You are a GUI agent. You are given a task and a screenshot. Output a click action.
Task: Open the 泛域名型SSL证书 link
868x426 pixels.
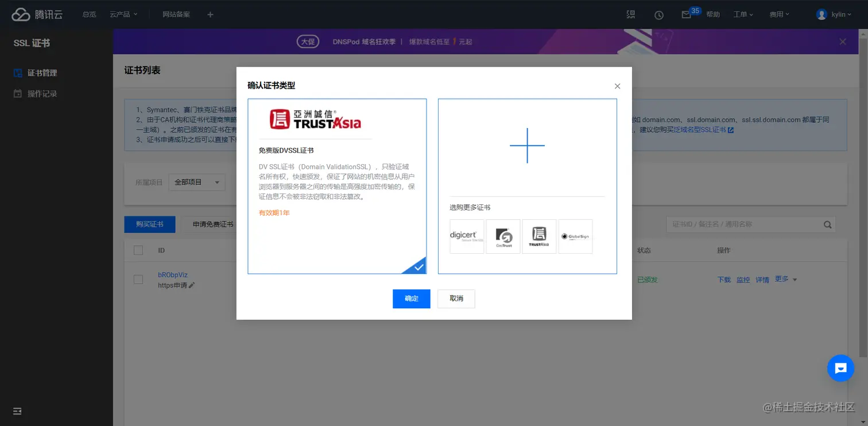703,130
